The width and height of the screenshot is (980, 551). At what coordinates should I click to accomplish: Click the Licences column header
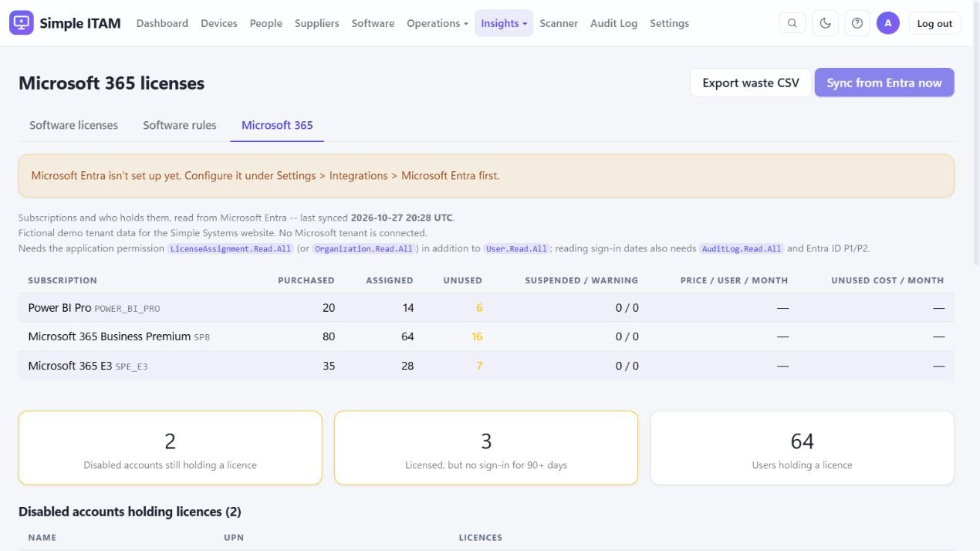pos(481,537)
